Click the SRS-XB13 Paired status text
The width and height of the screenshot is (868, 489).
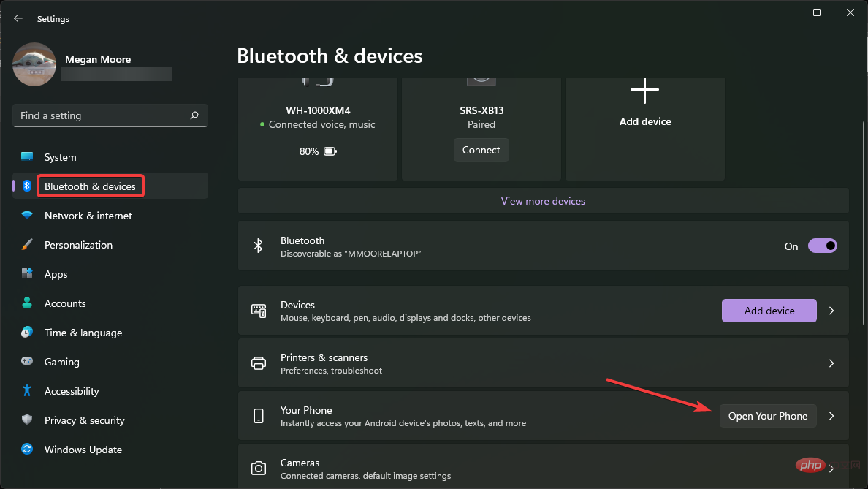click(481, 124)
